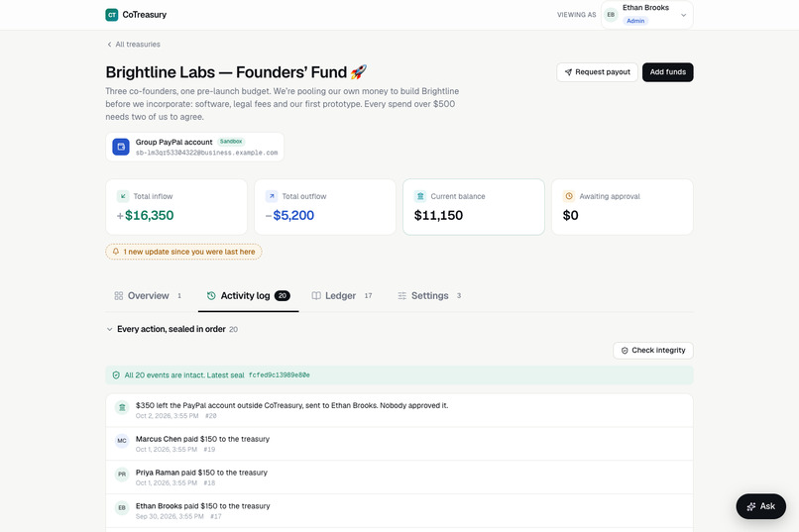Open the Group PayPal account card
Viewport: 799px width, 532px height.
194,148
